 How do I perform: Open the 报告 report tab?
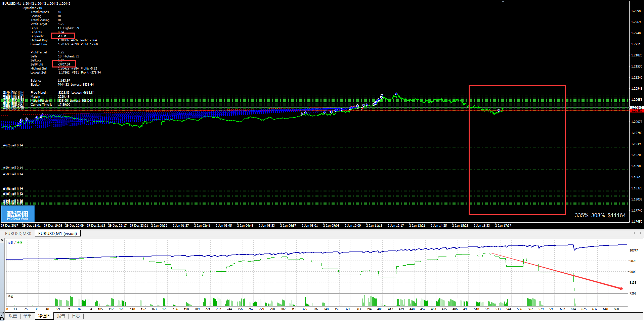point(61,316)
